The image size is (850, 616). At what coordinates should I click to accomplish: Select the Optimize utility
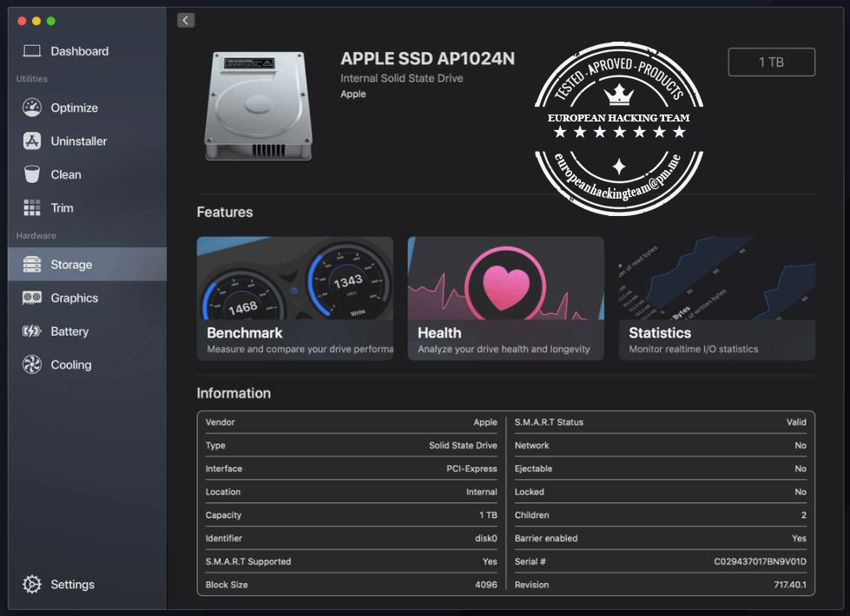tap(74, 108)
